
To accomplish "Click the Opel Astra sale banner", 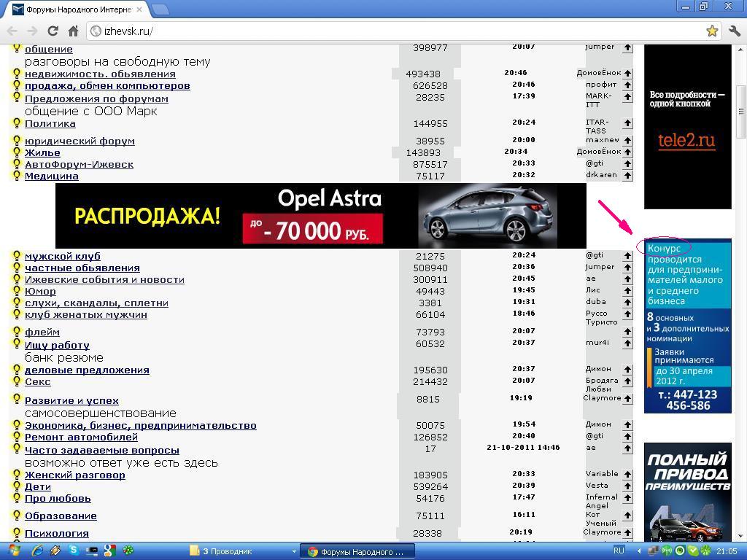I will (x=321, y=215).
